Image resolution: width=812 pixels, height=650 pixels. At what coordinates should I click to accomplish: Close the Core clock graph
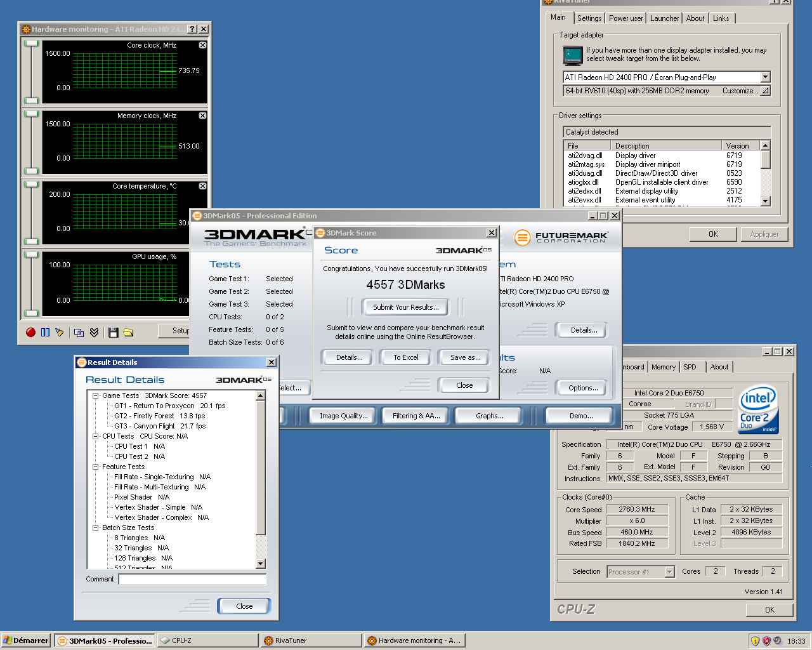(x=202, y=45)
